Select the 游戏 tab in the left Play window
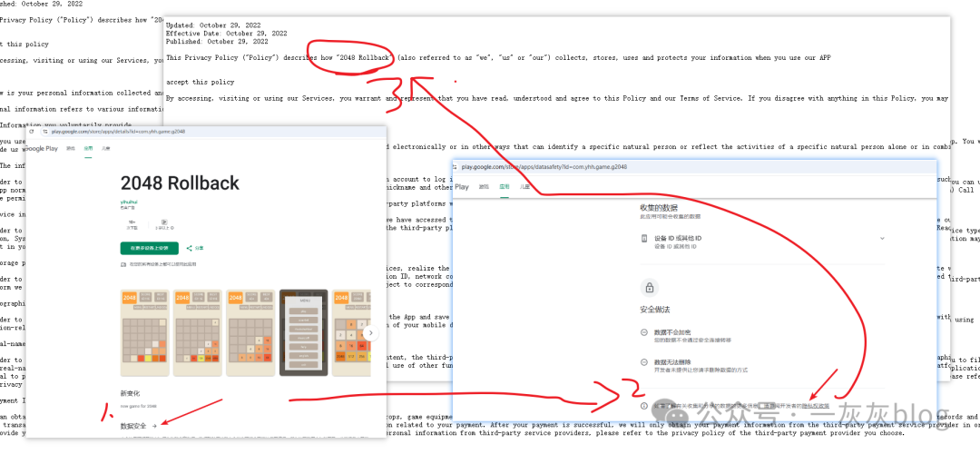980x454 pixels. tap(70, 147)
